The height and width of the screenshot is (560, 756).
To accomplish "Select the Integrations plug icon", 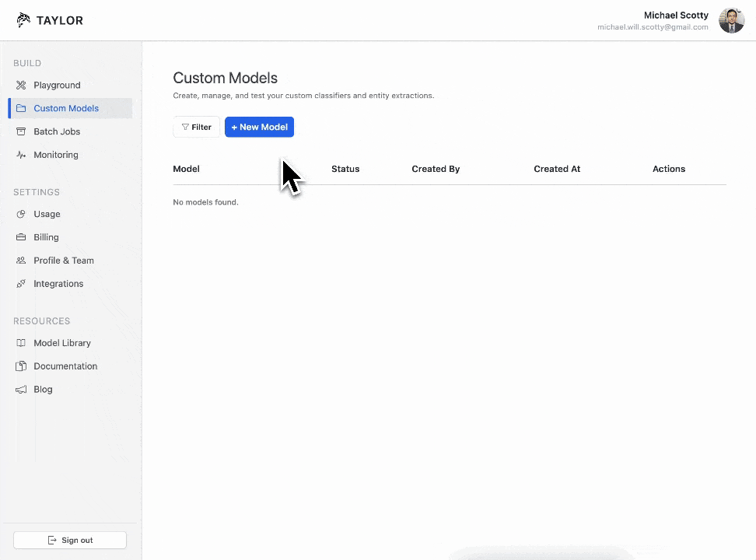I will [20, 284].
